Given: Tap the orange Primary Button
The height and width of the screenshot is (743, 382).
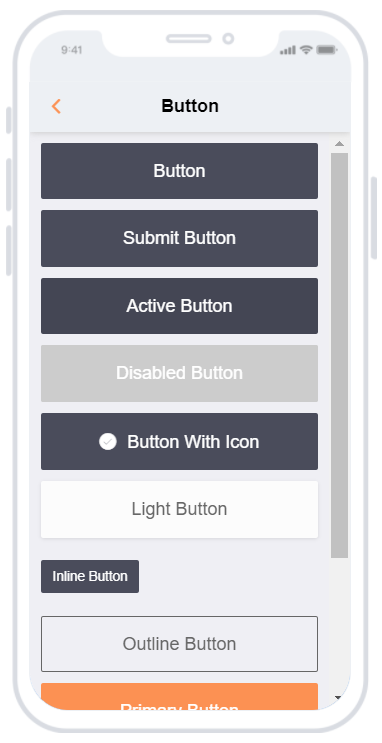Looking at the screenshot, I should (x=179, y=697).
